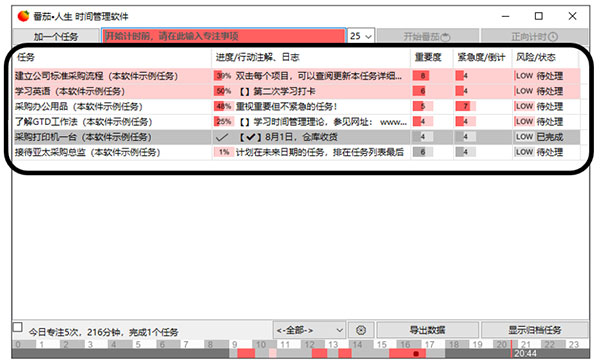Click the importance bar showing 8

(421, 76)
